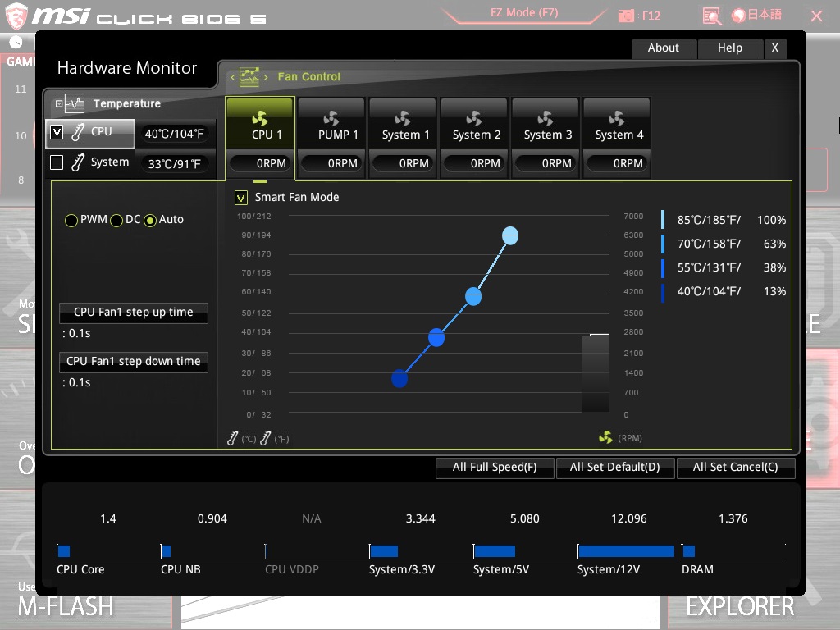The width and height of the screenshot is (840, 630).
Task: Click the 85°C top fan curve point
Action: coord(510,235)
